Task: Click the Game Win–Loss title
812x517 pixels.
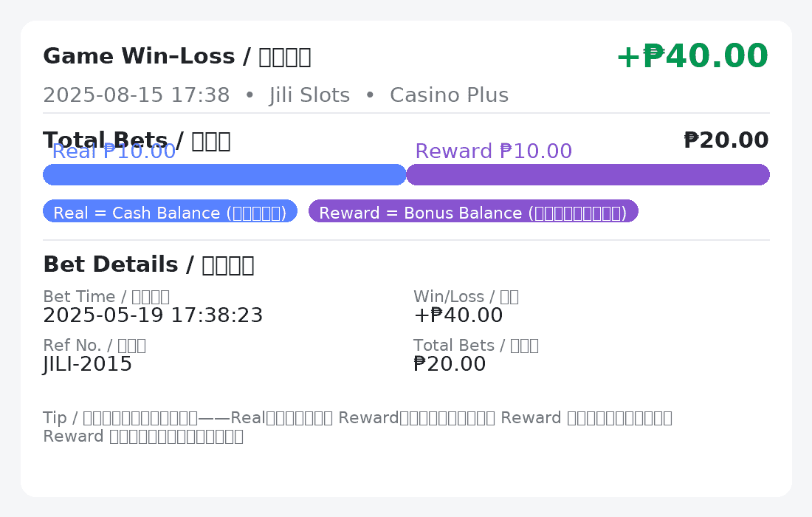Action: tap(176, 57)
